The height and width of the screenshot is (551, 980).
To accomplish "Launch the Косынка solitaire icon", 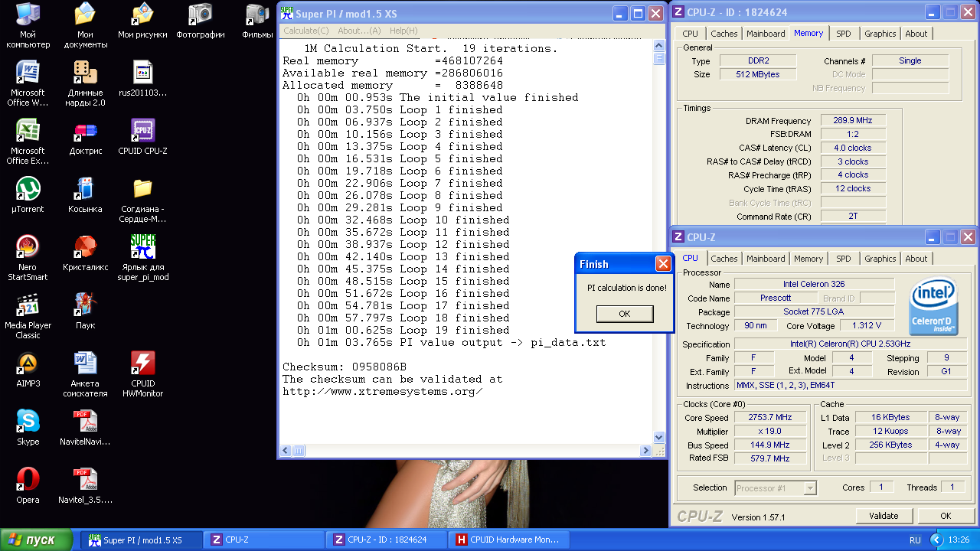I will pos(85,189).
